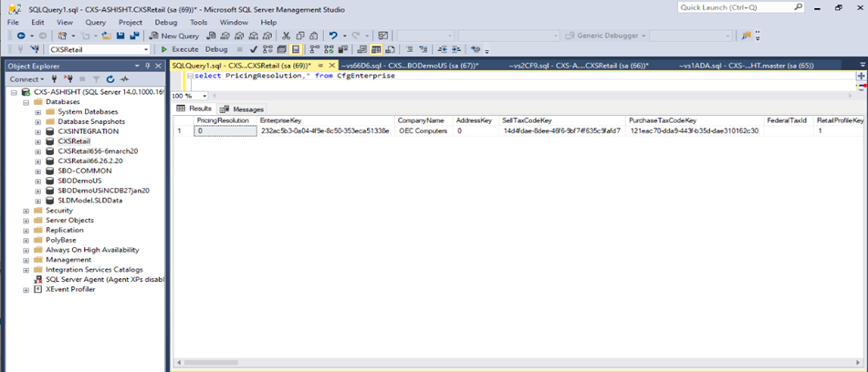Viewport: 868px width, 372px height.
Task: Switch to the Messages tab
Action: pos(243,108)
